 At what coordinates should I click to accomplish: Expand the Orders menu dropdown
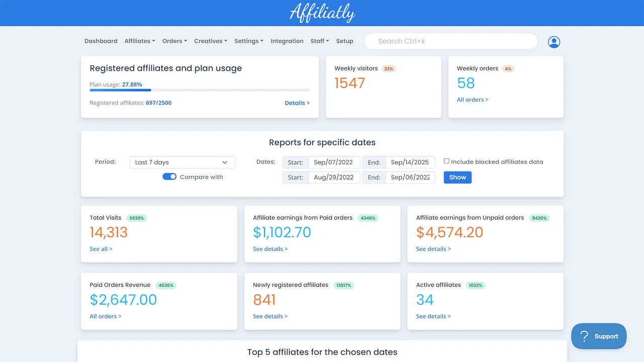pos(174,41)
